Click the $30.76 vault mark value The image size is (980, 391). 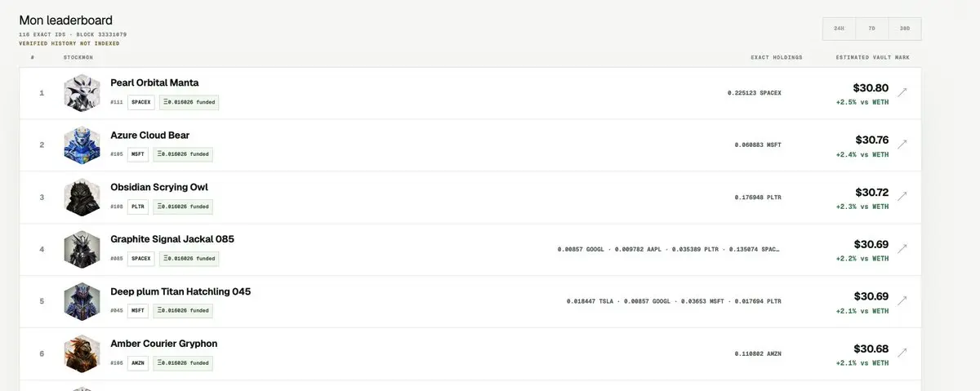(871, 140)
